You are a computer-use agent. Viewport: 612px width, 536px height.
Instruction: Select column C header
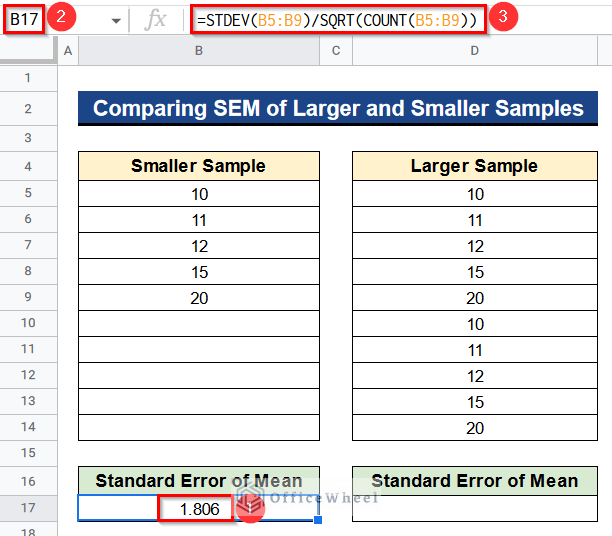[336, 51]
